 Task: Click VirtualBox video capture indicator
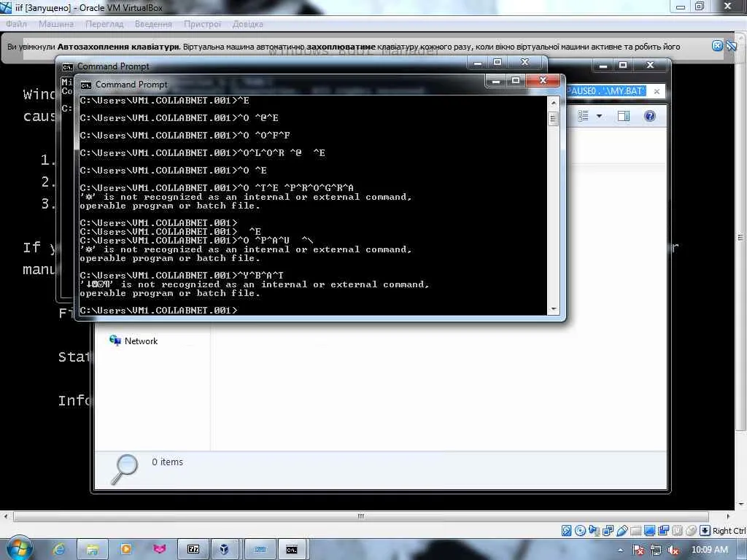(663, 531)
